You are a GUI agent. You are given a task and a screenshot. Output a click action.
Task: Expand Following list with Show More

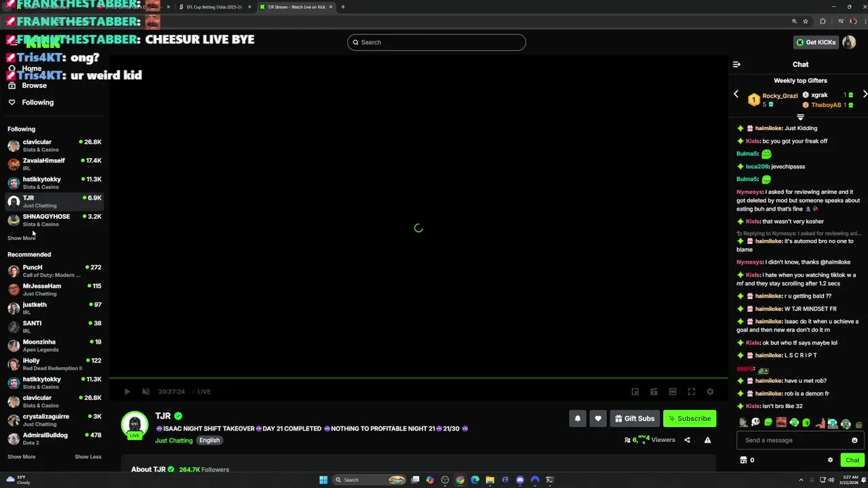click(21, 238)
